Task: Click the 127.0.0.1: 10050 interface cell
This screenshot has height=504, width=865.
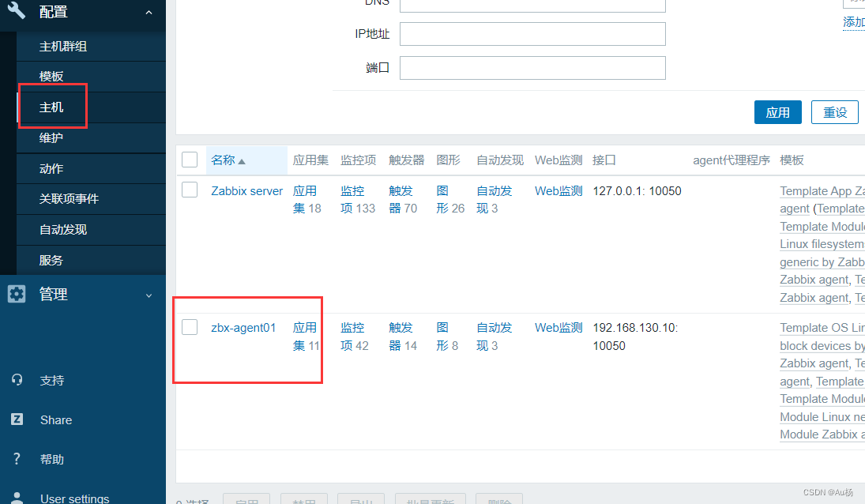Action: click(x=637, y=191)
